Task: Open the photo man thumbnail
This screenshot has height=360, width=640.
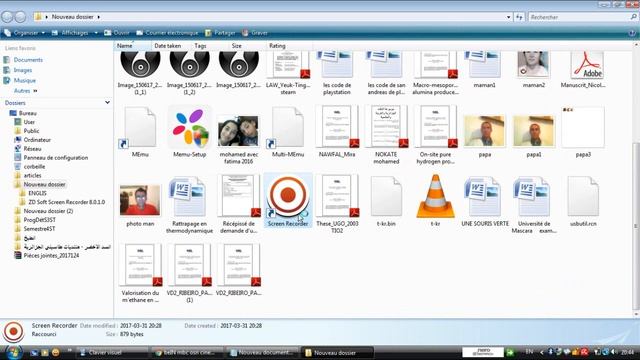Action: tap(140, 200)
